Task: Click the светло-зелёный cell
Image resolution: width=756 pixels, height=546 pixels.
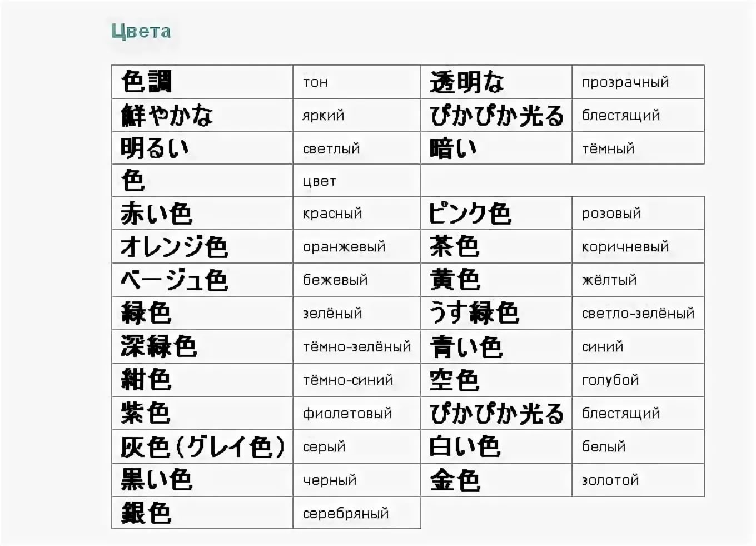Action: pos(638,313)
